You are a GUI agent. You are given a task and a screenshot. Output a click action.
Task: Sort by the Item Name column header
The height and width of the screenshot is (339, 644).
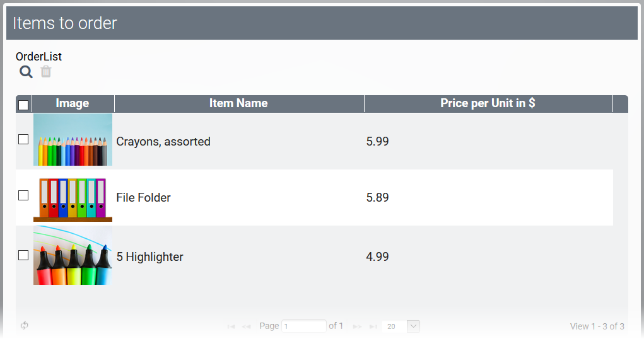click(238, 103)
